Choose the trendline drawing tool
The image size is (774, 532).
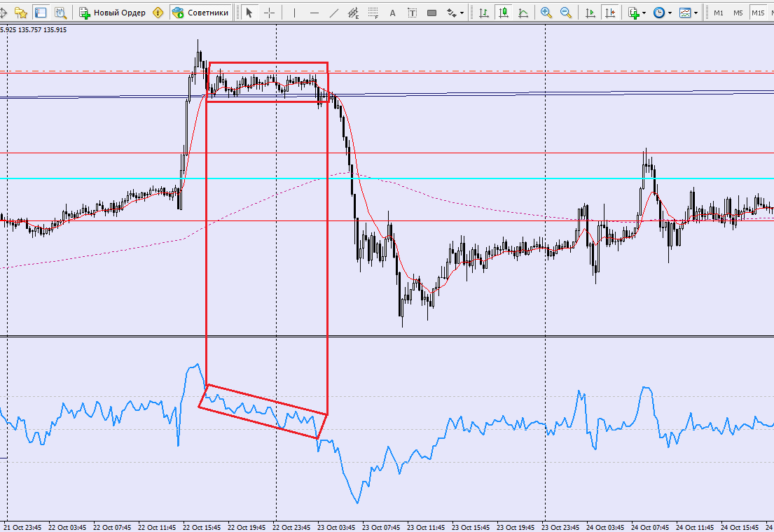[x=333, y=13]
